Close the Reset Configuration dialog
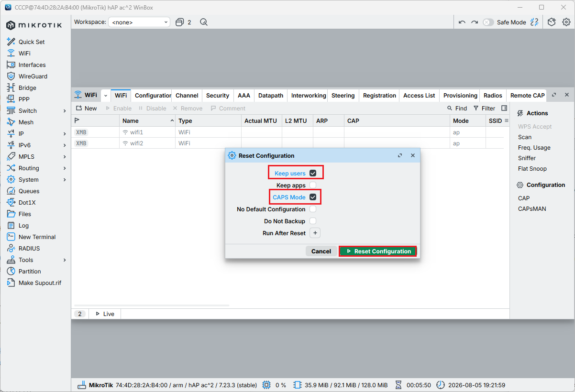 point(413,155)
